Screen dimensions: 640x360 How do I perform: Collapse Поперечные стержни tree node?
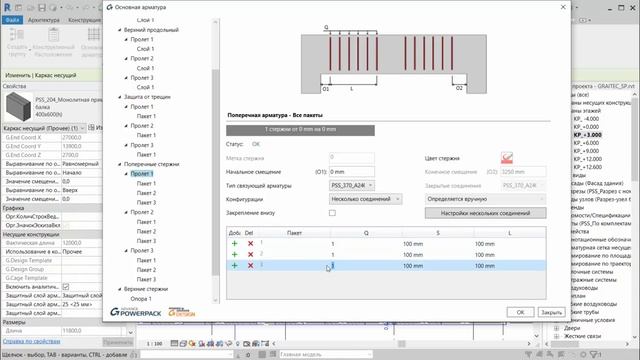120,164
